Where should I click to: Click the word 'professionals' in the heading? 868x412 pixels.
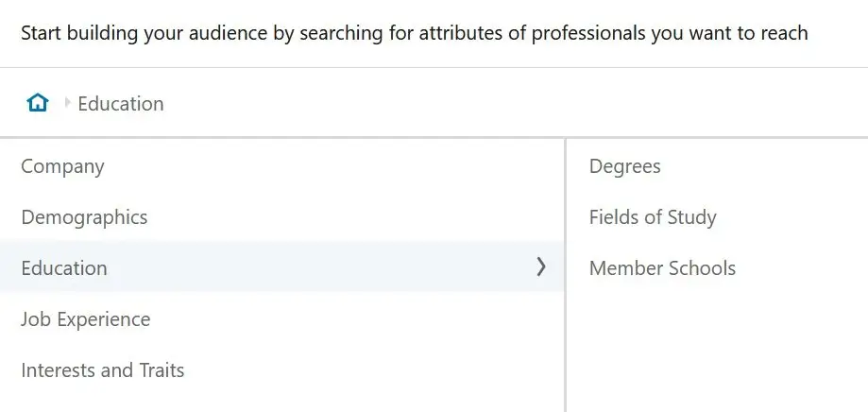[587, 33]
